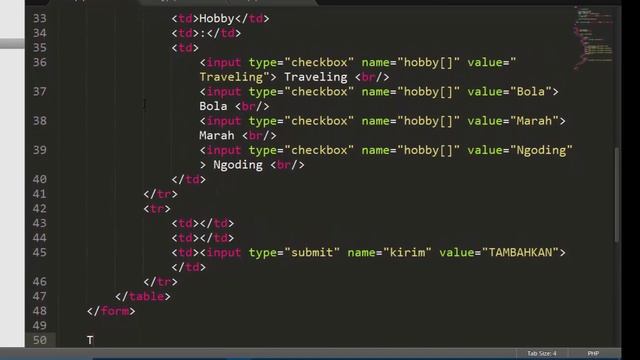Click the closing table tag on line 47
Viewport: 640px width, 360px height.
pyautogui.click(x=143, y=296)
